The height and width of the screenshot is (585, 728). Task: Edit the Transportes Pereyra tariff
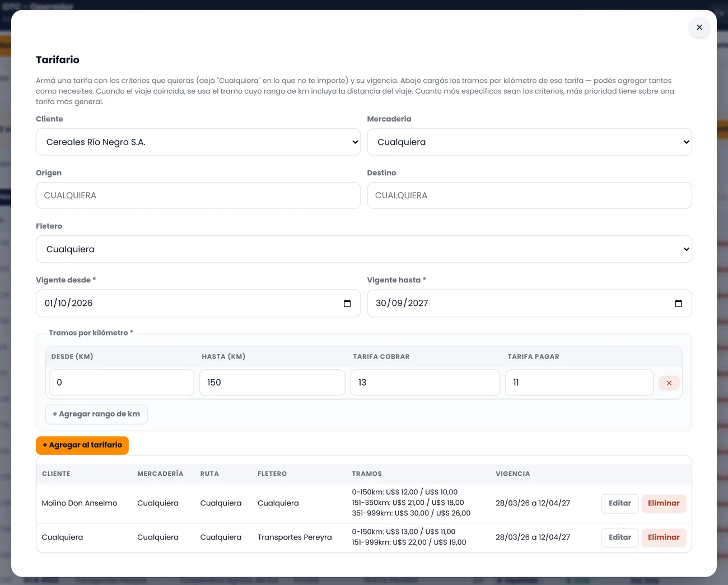(x=620, y=537)
